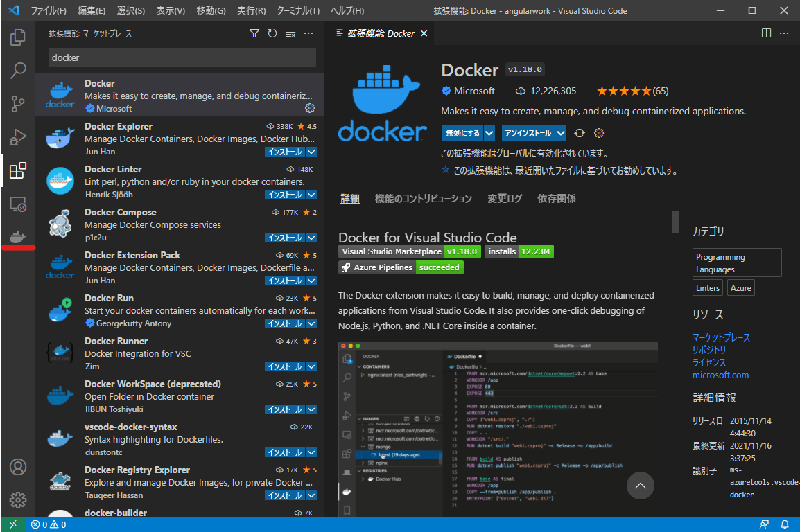The height and width of the screenshot is (532, 800).
Task: Open Run and Debug view
Action: (18, 138)
